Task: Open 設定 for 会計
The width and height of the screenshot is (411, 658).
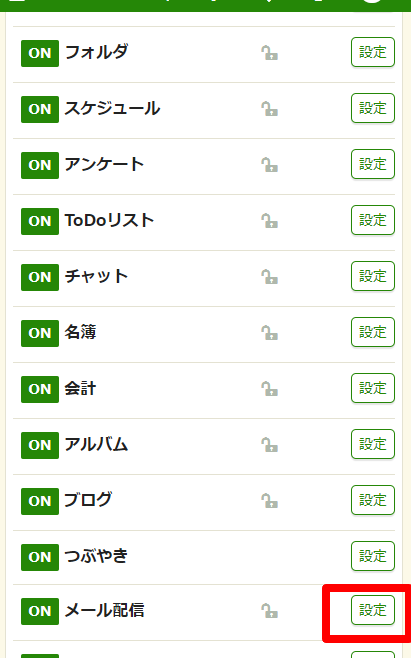Action: pos(373,388)
